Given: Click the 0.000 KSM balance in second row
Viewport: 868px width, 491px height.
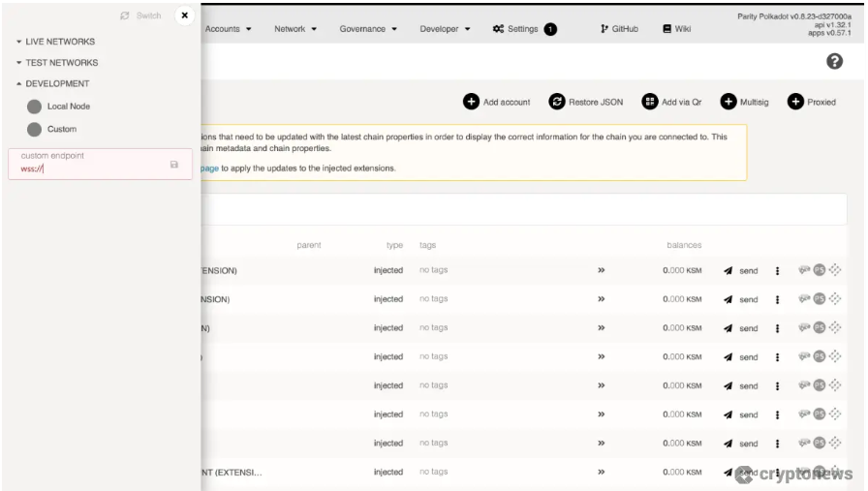Looking at the screenshot, I should tap(682, 299).
